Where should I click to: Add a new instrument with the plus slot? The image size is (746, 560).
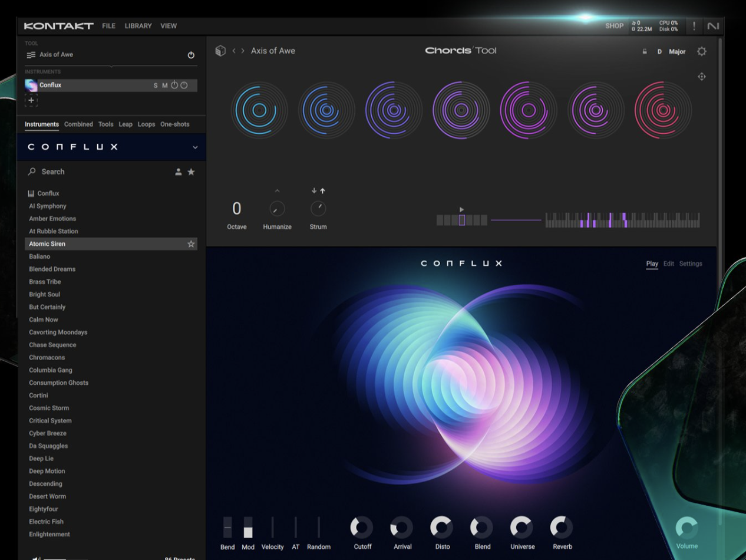click(x=31, y=100)
